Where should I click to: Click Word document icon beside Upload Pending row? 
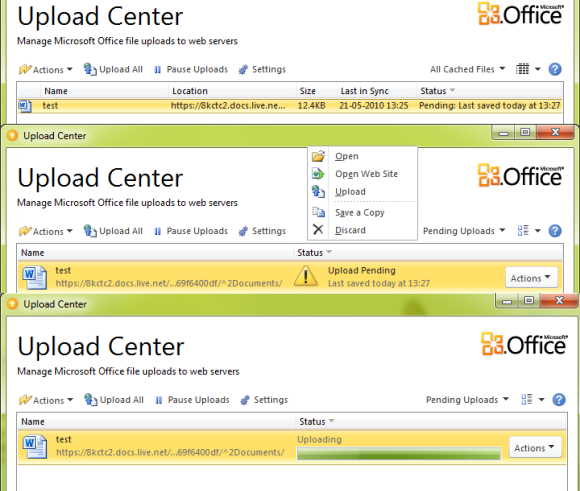coord(34,277)
